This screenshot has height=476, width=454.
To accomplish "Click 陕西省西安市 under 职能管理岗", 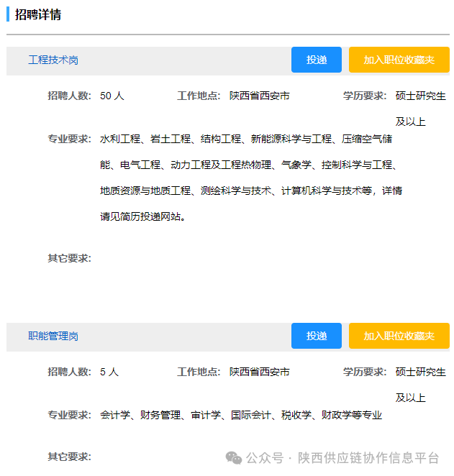I will (259, 372).
